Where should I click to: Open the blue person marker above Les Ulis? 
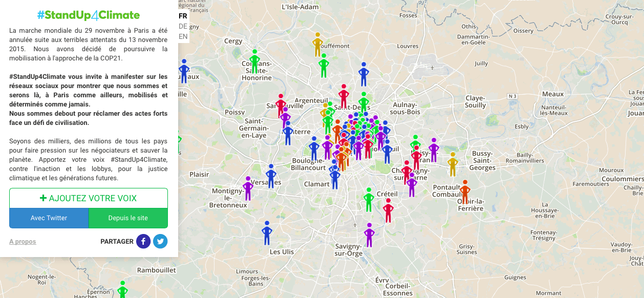pyautogui.click(x=267, y=233)
